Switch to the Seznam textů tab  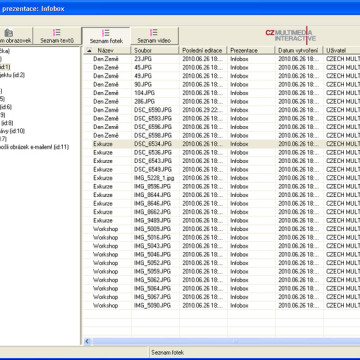57,36
